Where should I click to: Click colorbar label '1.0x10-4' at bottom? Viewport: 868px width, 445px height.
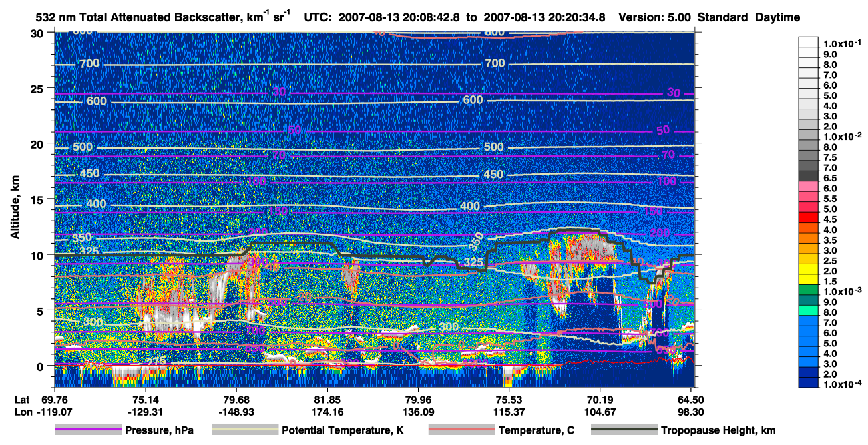tap(843, 385)
